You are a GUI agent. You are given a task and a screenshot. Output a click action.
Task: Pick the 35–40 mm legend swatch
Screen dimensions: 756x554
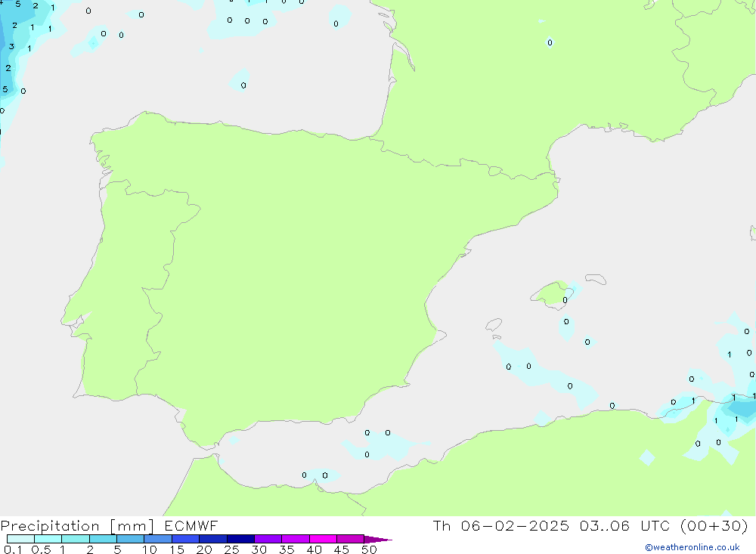(295, 539)
